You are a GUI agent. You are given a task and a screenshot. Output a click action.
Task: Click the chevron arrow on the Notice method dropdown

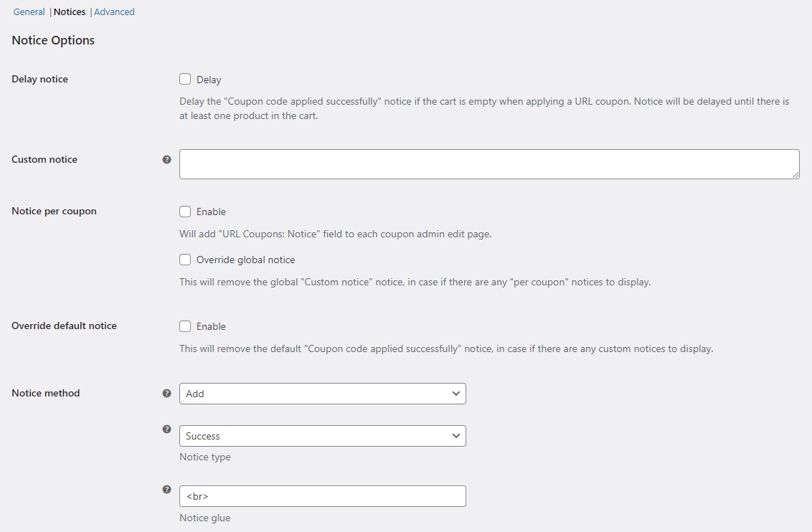[456, 393]
